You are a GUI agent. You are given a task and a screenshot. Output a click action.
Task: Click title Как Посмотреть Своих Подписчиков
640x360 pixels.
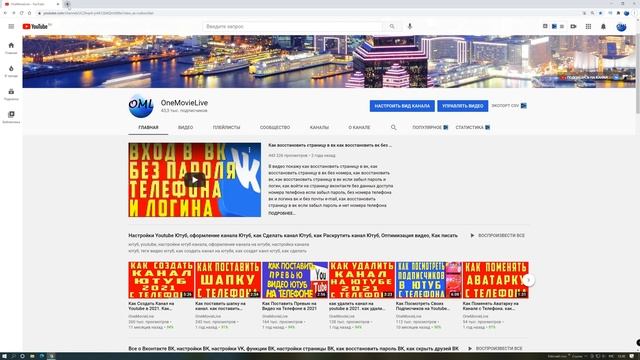(423, 306)
